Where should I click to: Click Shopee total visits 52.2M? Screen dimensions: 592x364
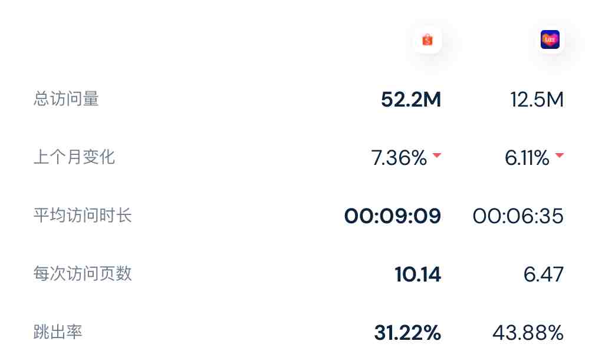tap(411, 100)
